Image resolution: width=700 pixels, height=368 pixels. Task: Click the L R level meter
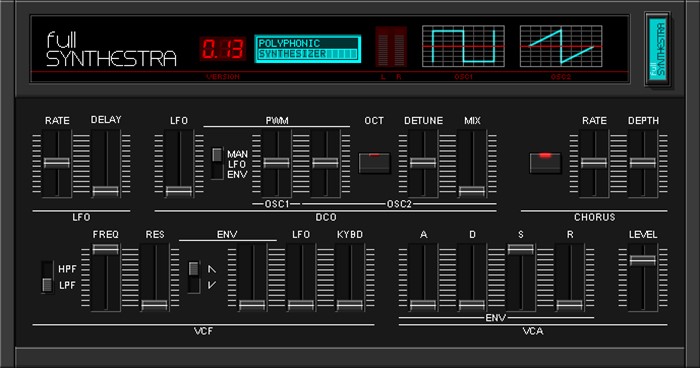(391, 47)
